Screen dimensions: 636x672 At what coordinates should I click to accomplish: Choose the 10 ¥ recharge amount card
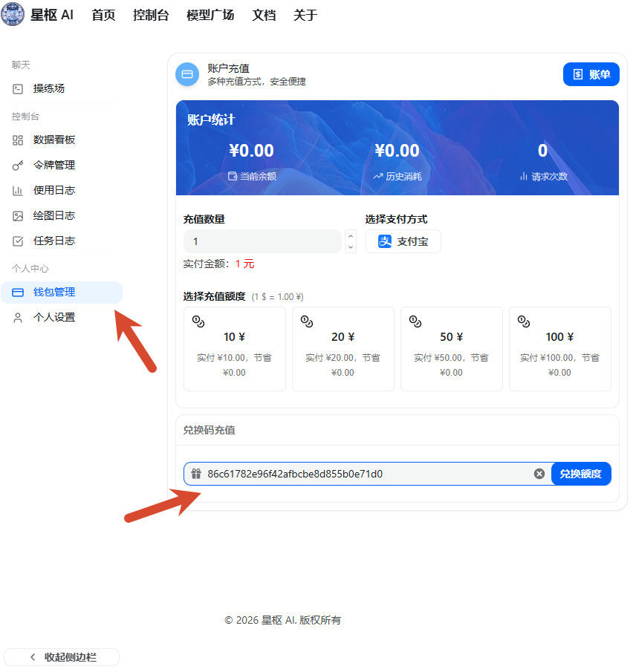click(x=235, y=349)
